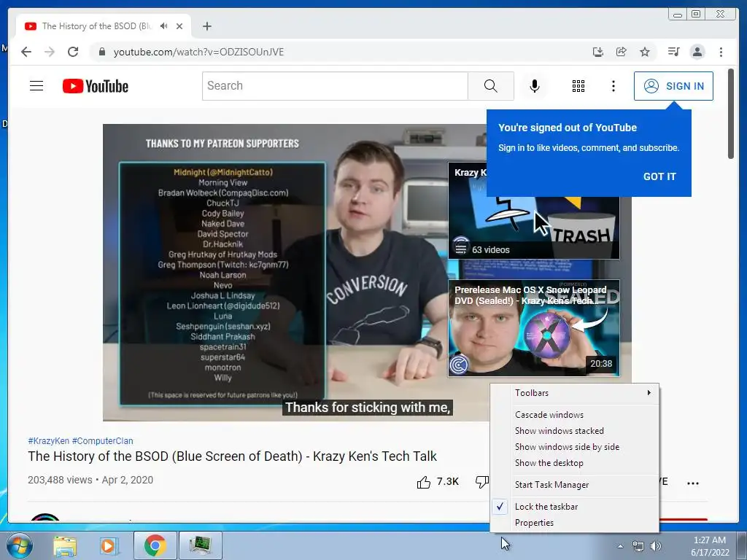The width and height of the screenshot is (747, 560).
Task: Open taskbar Properties
Action: 575,523
